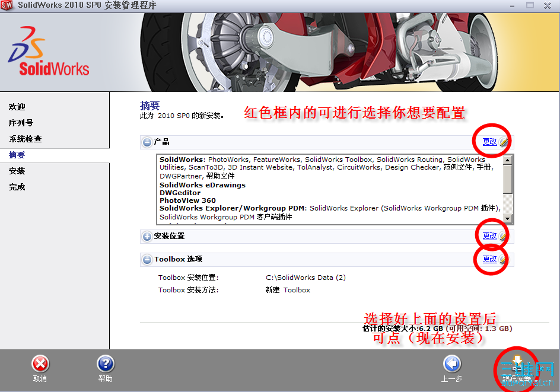Click pencil icon beside 产品 更改

504,142
